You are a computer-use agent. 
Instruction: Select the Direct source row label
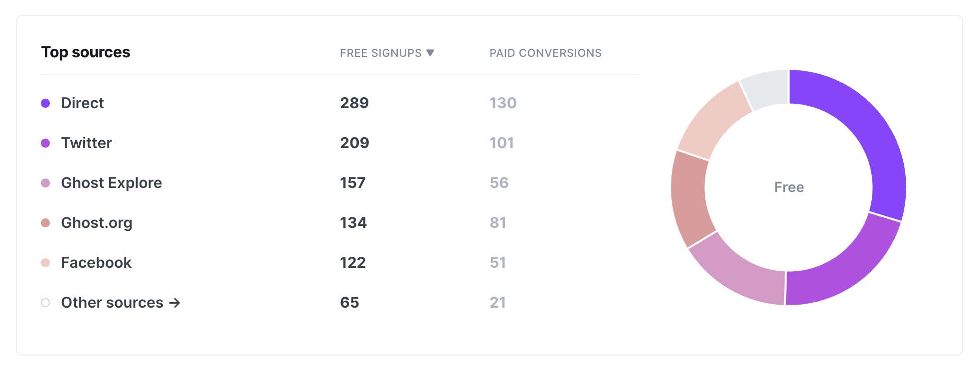[82, 103]
